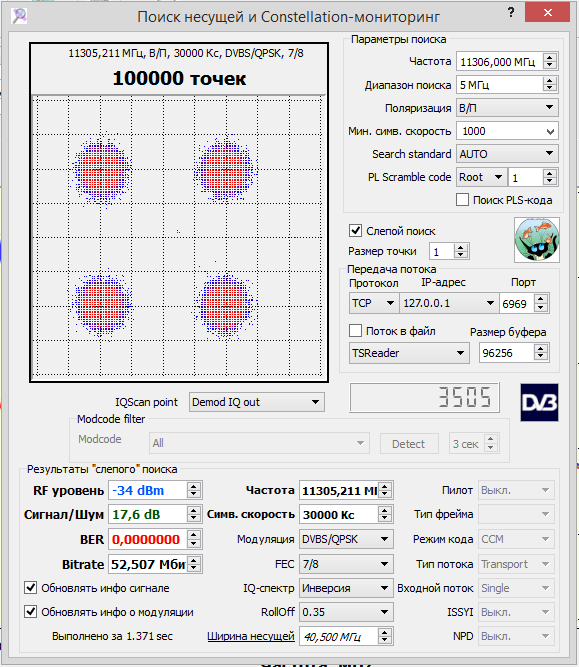Click the 100000 точек label
The height and width of the screenshot is (667, 579).
(x=179, y=78)
